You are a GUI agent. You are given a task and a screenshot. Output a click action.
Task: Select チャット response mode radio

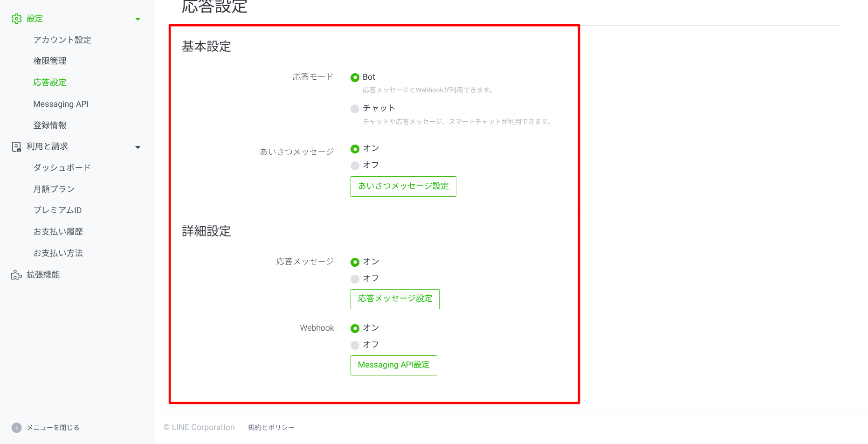point(355,109)
